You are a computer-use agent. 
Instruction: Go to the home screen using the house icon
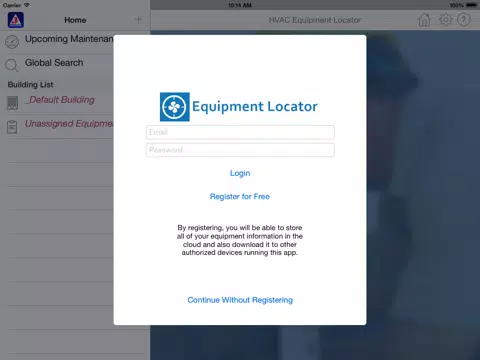tap(424, 20)
